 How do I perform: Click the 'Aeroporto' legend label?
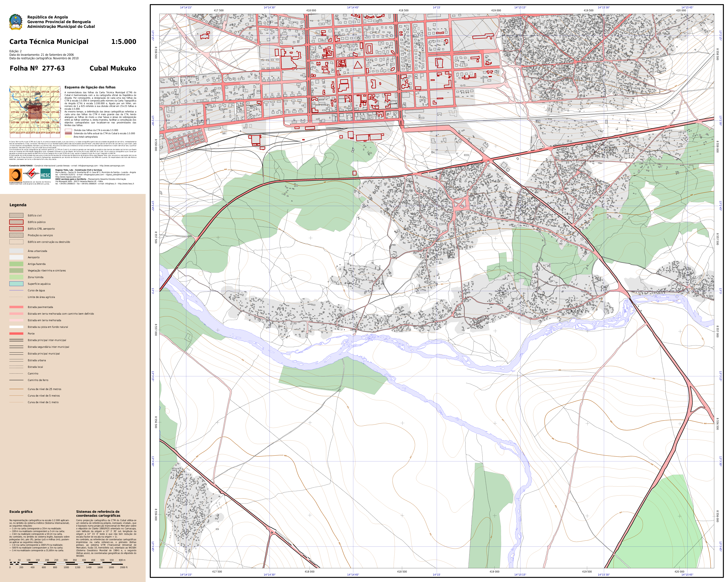[x=33, y=257]
